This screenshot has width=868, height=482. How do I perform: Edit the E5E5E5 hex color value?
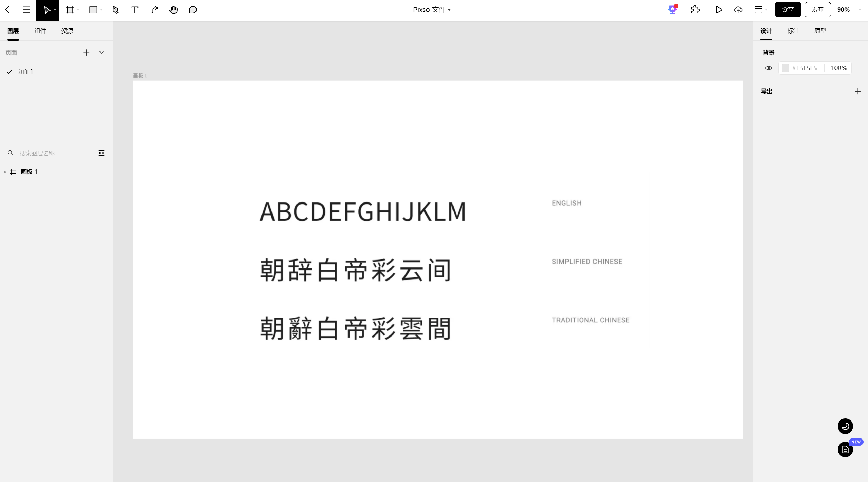point(807,68)
